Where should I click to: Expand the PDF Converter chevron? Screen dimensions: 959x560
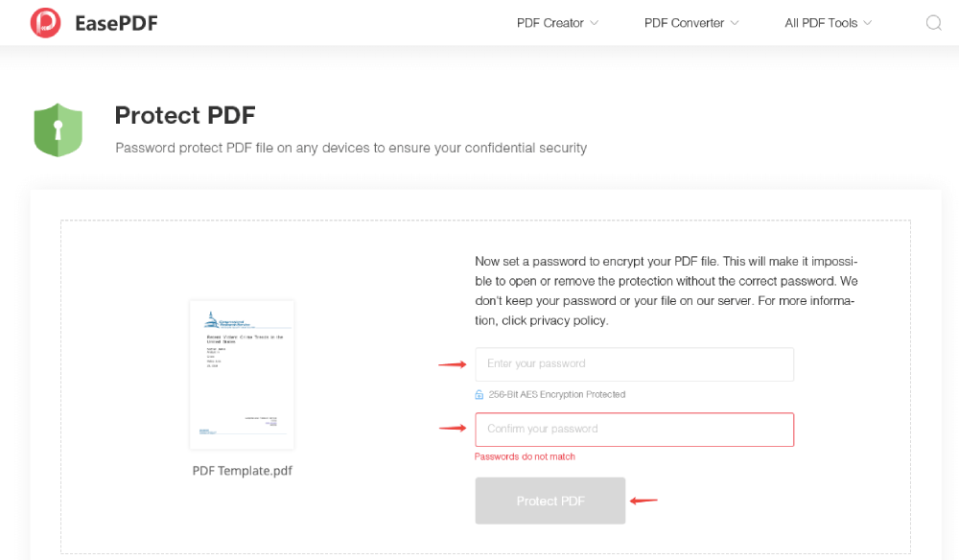[735, 23]
